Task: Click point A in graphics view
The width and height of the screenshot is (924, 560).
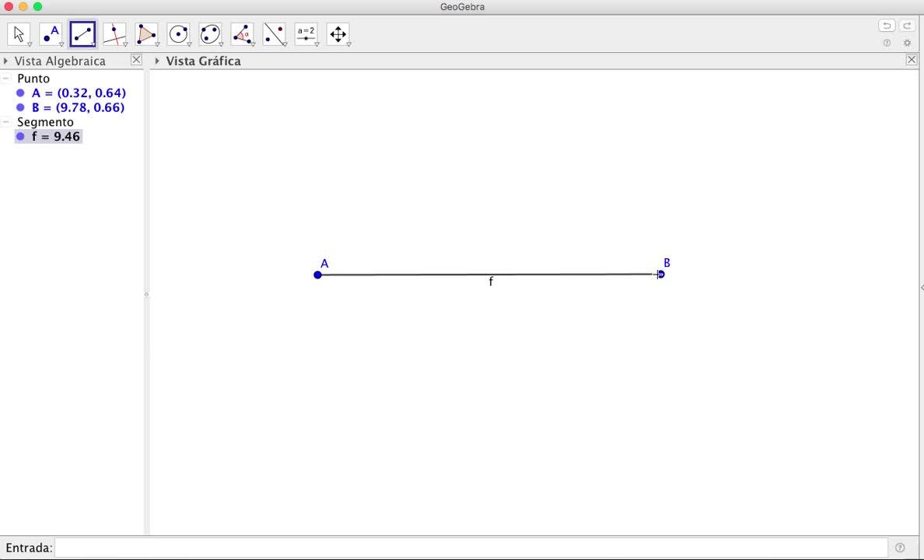Action: tap(317, 275)
